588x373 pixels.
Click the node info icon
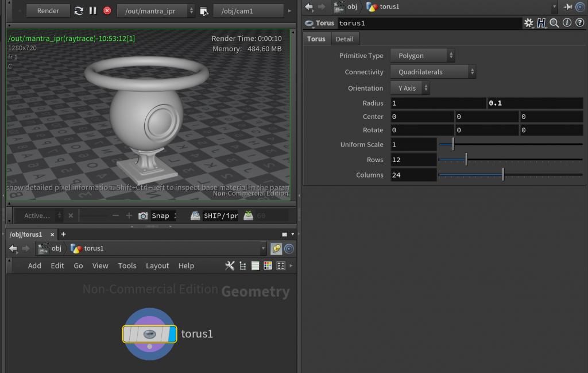tap(566, 23)
